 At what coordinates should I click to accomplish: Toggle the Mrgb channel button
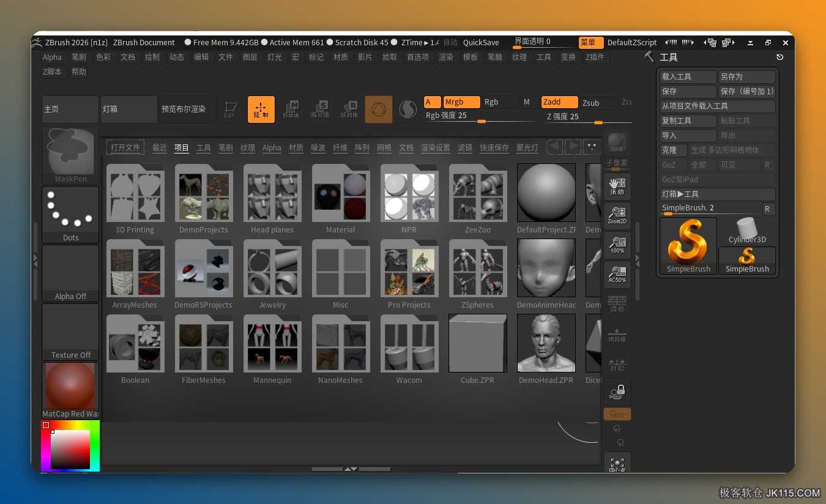pyautogui.click(x=461, y=102)
